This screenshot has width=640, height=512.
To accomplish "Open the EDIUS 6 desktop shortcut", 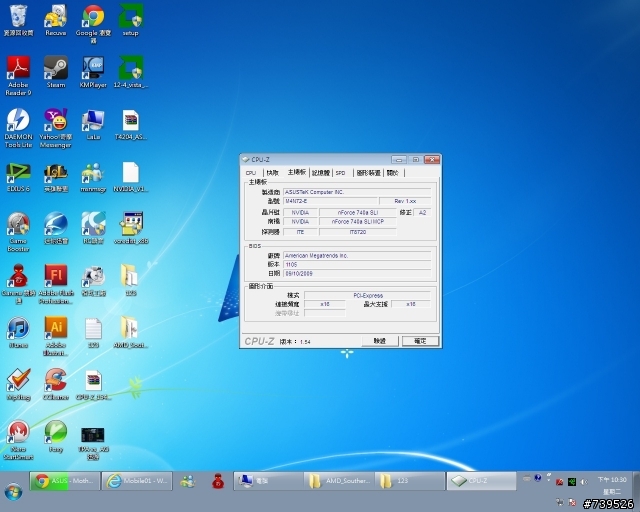I will click(x=18, y=177).
